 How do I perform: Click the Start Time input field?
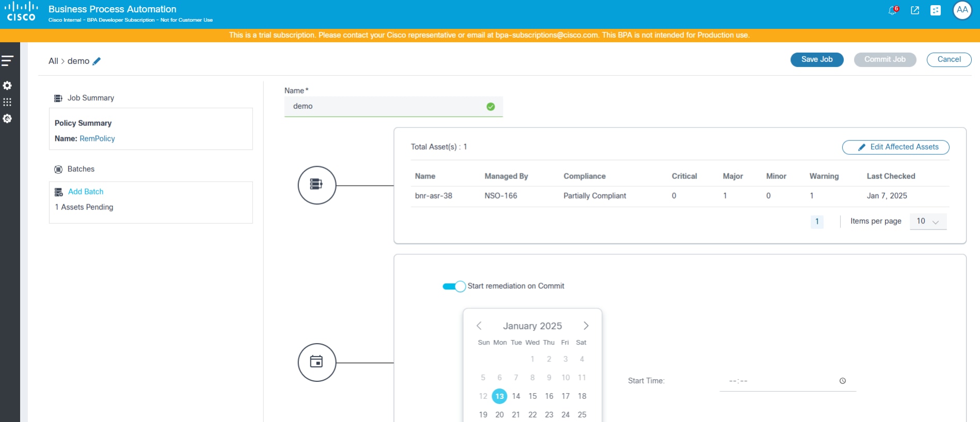point(788,381)
